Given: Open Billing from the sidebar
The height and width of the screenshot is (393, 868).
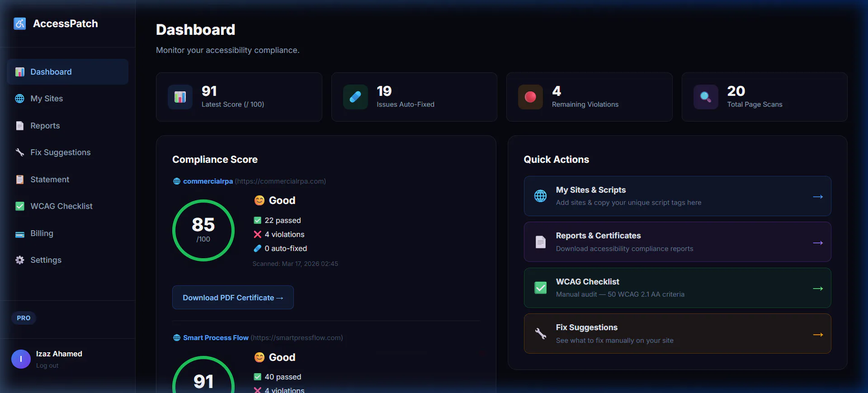Looking at the screenshot, I should tap(67, 233).
